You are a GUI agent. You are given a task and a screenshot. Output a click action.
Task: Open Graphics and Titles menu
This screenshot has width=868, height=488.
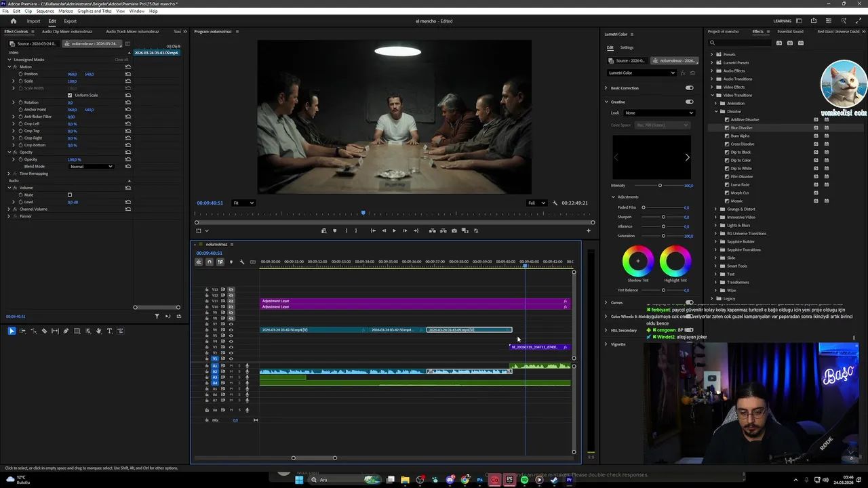pyautogui.click(x=94, y=11)
